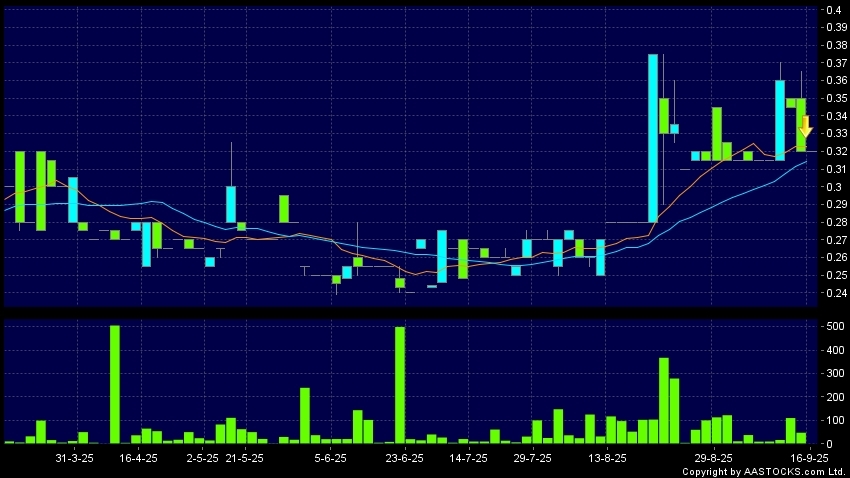Click the 500-volume bar before 16-4-25
Viewport: 850px width, 478px height.
click(x=114, y=385)
